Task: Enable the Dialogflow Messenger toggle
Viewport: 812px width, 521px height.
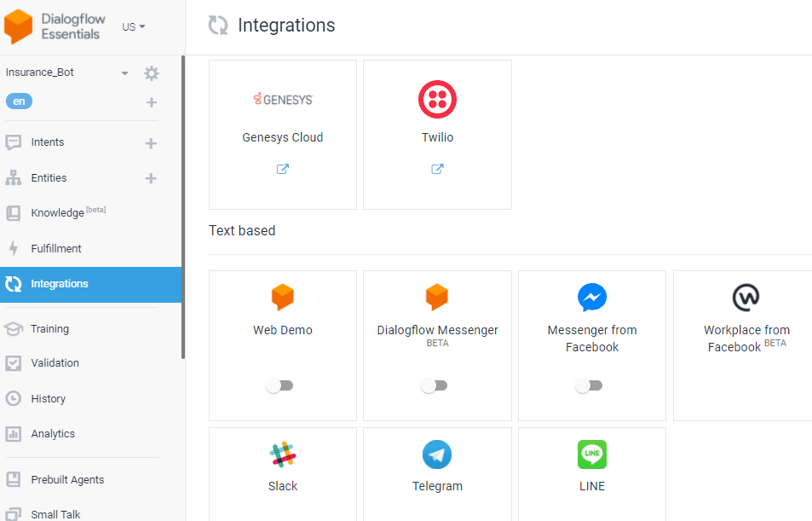Action: click(x=435, y=385)
